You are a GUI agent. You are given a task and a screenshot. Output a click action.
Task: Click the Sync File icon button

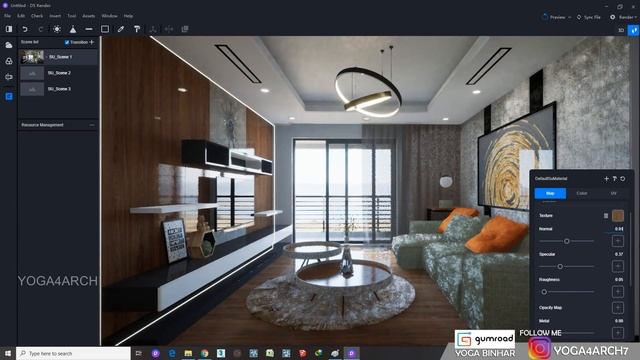click(589, 17)
